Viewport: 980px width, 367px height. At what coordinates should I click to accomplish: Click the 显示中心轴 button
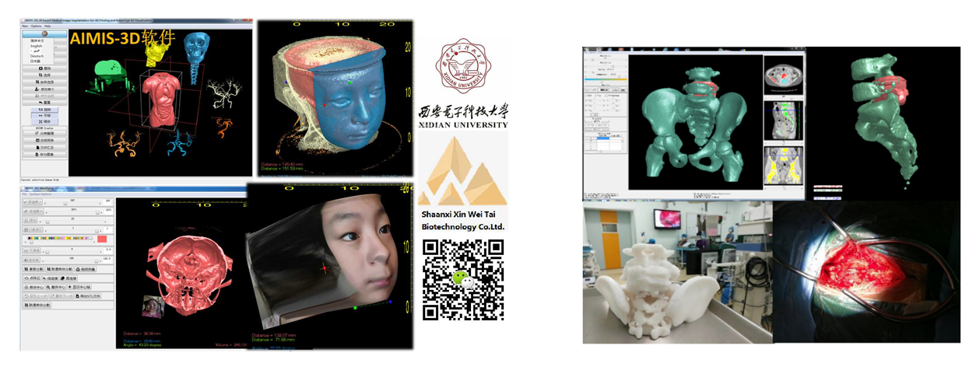(79, 287)
